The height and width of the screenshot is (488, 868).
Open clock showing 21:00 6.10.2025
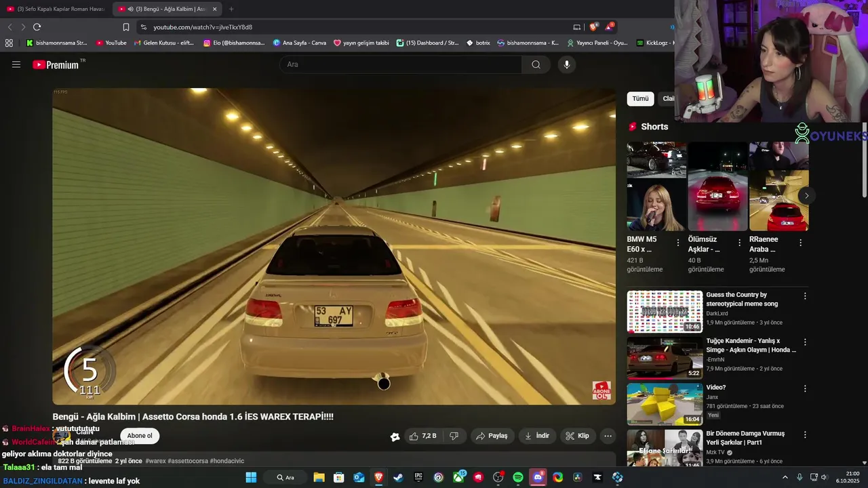[848, 477]
